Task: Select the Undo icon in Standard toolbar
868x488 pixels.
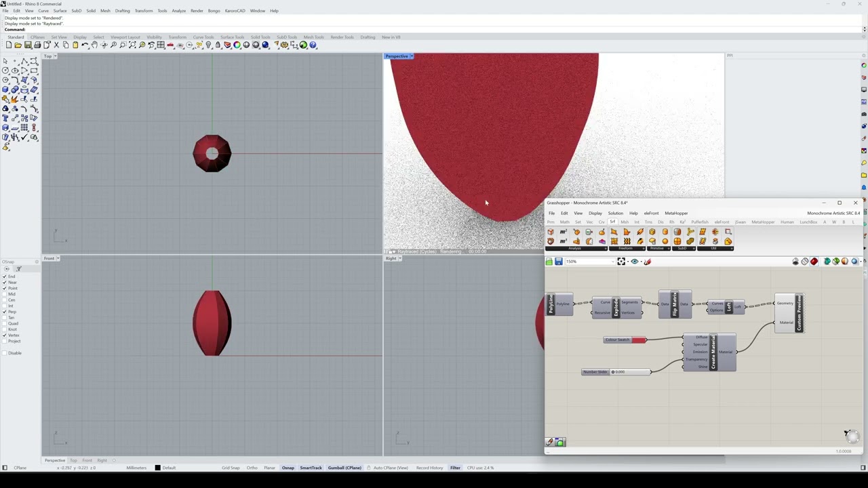Action: pos(85,45)
